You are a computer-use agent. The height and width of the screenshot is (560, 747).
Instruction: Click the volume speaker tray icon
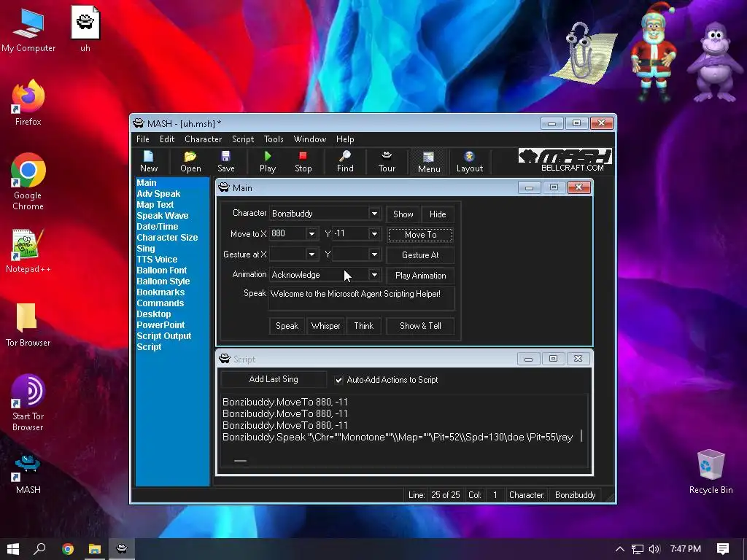[x=654, y=549]
